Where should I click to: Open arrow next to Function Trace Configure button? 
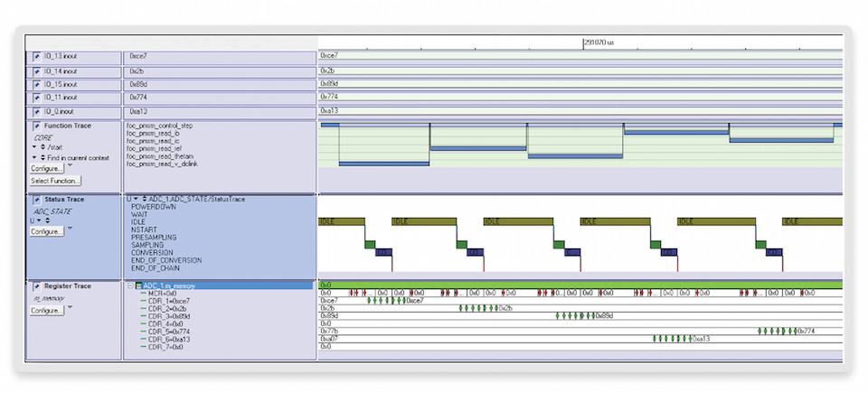tap(70, 165)
